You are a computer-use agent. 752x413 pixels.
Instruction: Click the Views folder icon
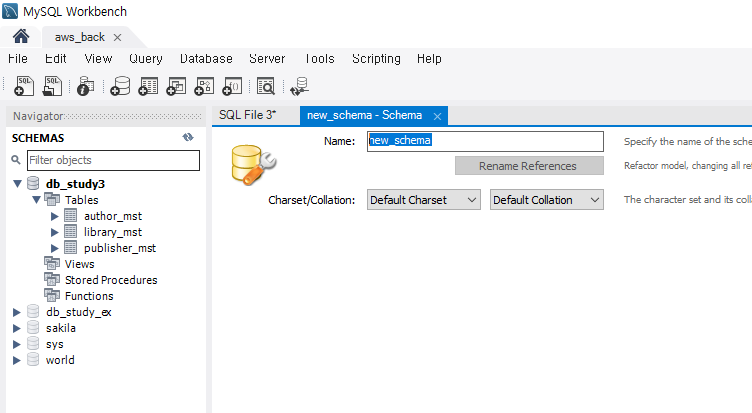click(52, 263)
